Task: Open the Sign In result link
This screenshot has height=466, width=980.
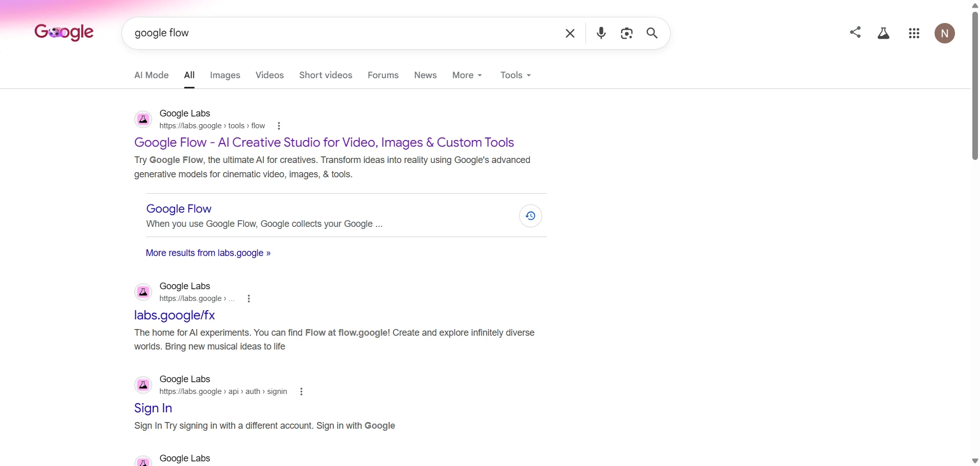Action: pyautogui.click(x=153, y=408)
